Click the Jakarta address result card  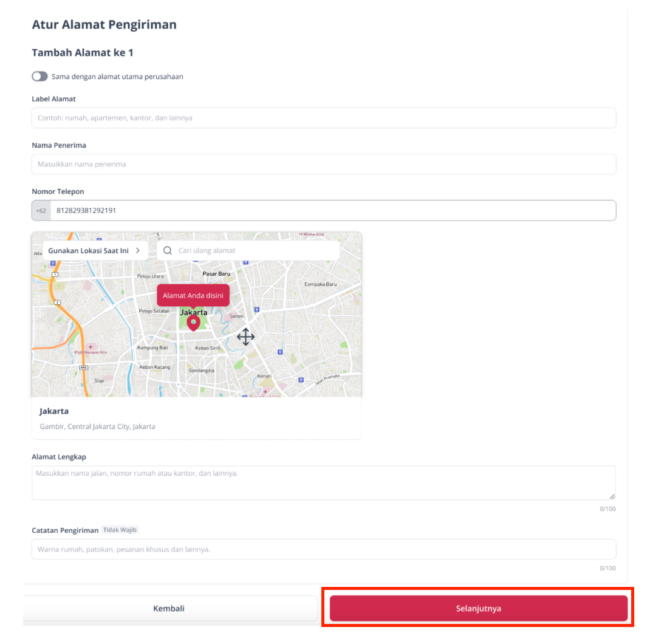point(196,419)
